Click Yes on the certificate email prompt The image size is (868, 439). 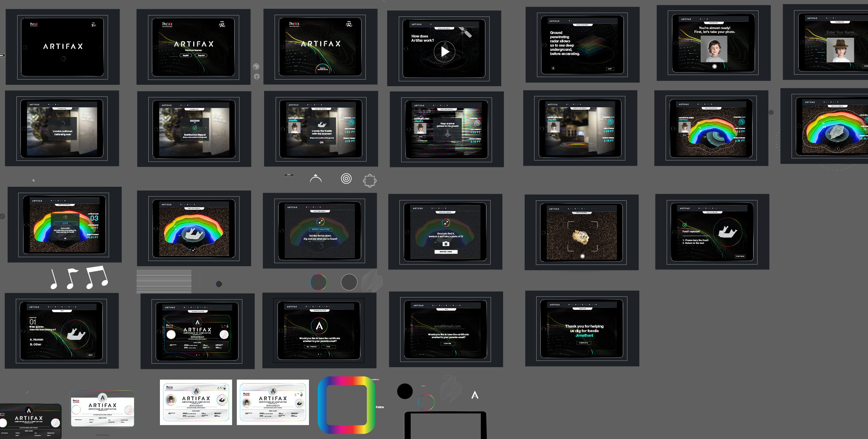click(x=328, y=347)
